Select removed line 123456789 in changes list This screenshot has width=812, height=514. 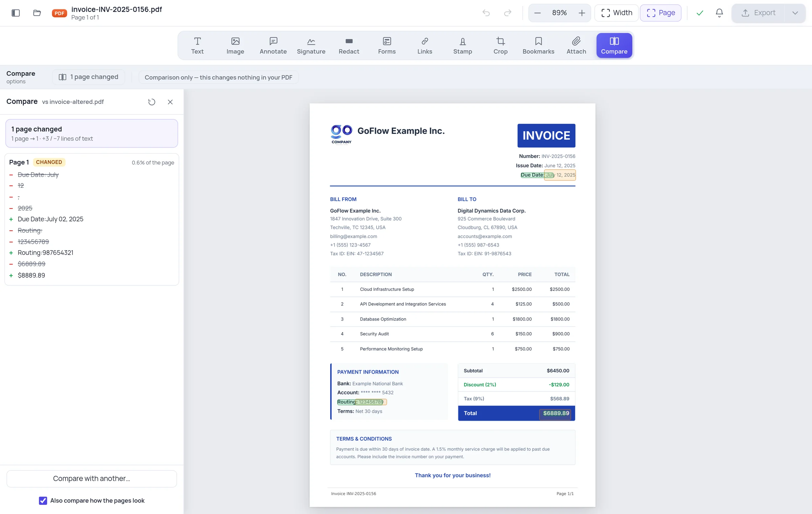click(33, 241)
